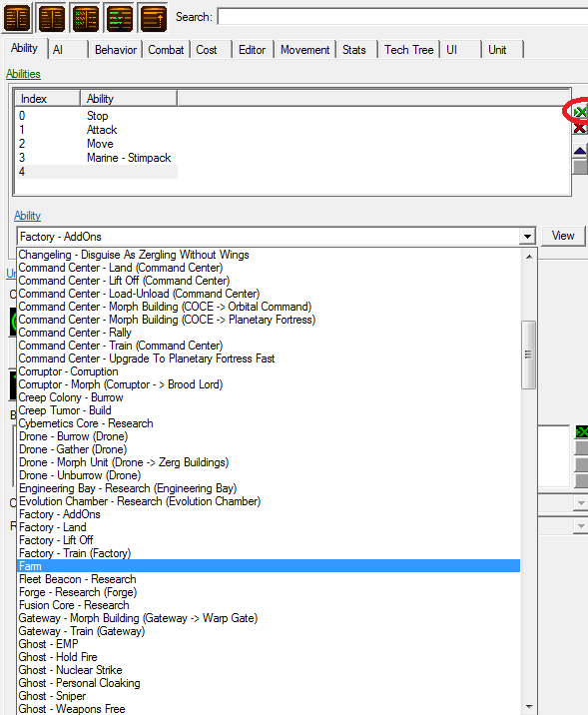
Task: Switch to the Ability tab
Action: point(25,48)
